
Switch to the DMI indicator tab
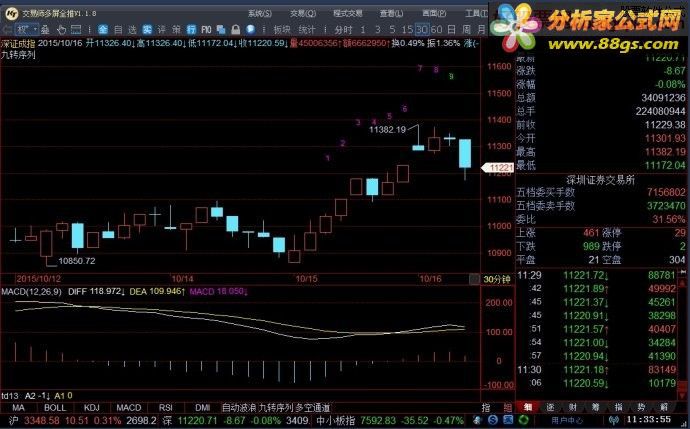202,407
